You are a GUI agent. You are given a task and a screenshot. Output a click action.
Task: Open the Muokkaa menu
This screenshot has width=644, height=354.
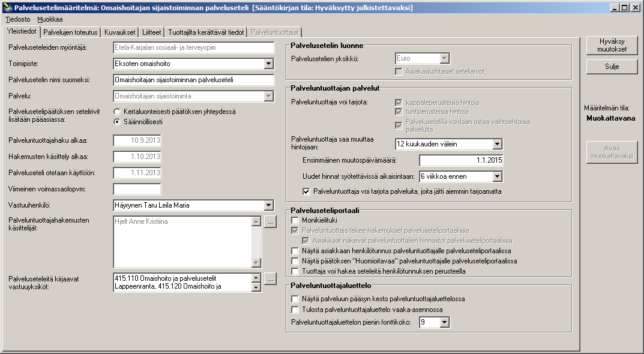[x=50, y=19]
